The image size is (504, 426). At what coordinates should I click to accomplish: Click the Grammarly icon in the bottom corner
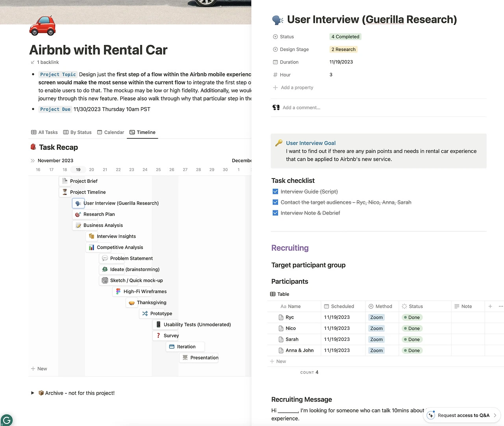click(x=7, y=420)
